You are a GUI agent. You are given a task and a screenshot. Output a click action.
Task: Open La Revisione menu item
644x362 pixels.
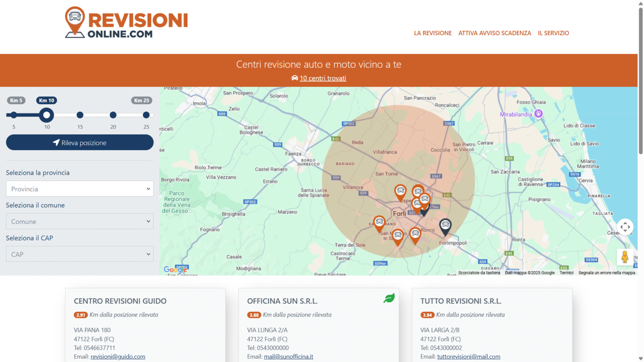pos(433,33)
